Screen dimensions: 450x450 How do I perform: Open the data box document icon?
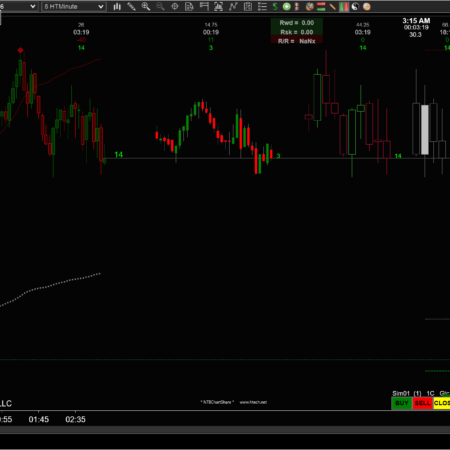(189, 6)
